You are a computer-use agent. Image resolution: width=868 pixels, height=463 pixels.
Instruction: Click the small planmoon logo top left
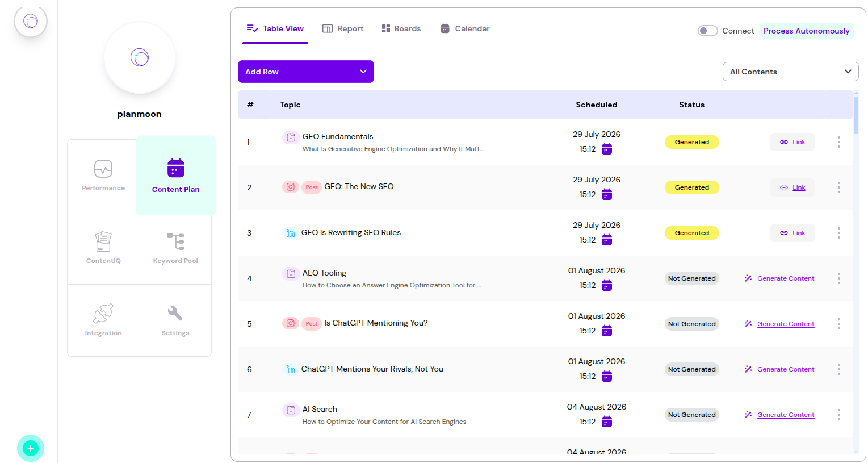coord(31,21)
